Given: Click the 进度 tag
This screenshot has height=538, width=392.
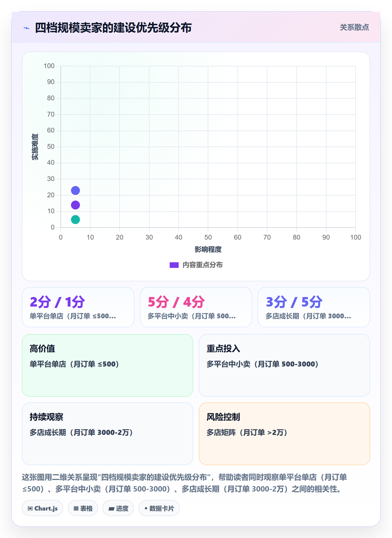Looking at the screenshot, I should (x=118, y=508).
